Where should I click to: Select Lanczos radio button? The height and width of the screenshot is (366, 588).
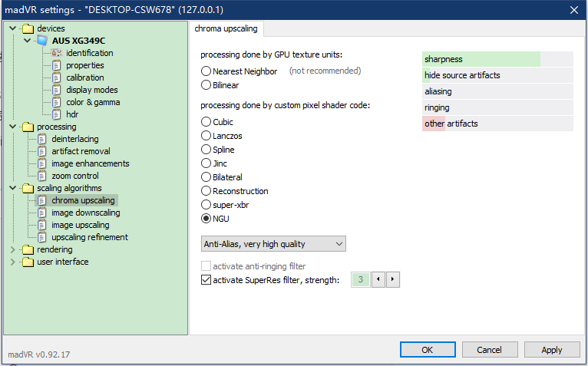(x=206, y=136)
